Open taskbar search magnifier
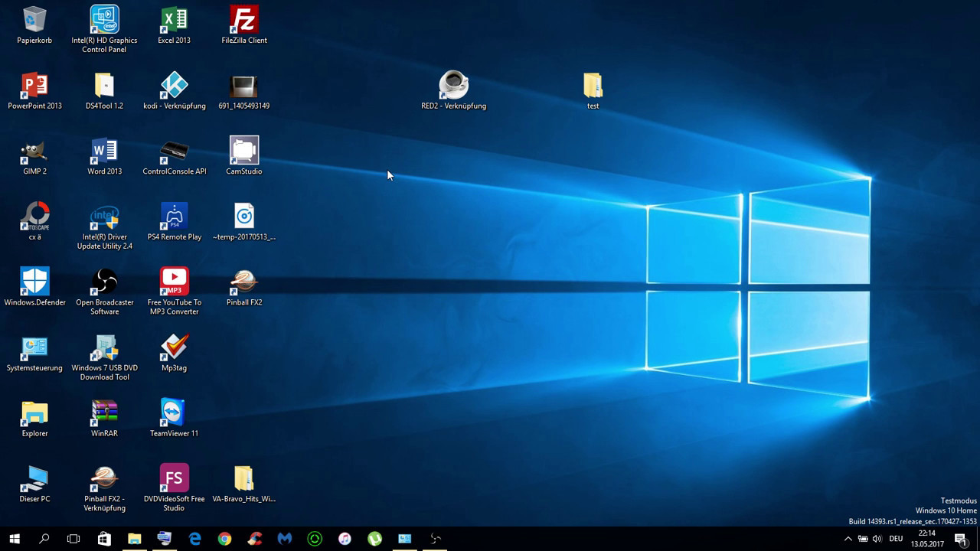The height and width of the screenshot is (551, 980). pos(44,539)
